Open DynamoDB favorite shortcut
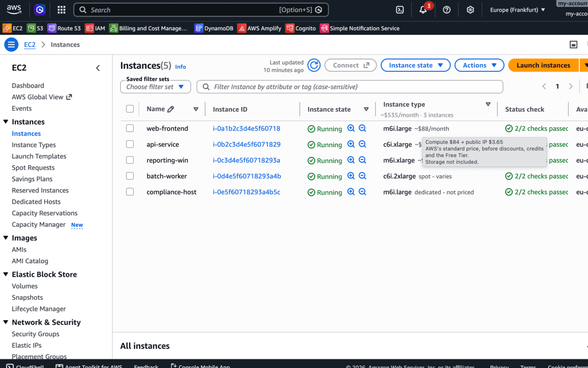Image resolution: width=588 pixels, height=368 pixels. 214,28
